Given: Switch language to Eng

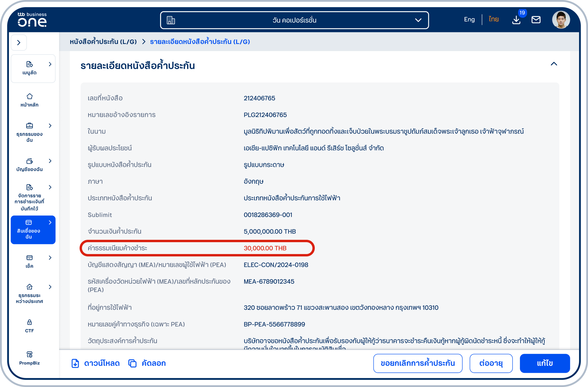Looking at the screenshot, I should coord(469,20).
